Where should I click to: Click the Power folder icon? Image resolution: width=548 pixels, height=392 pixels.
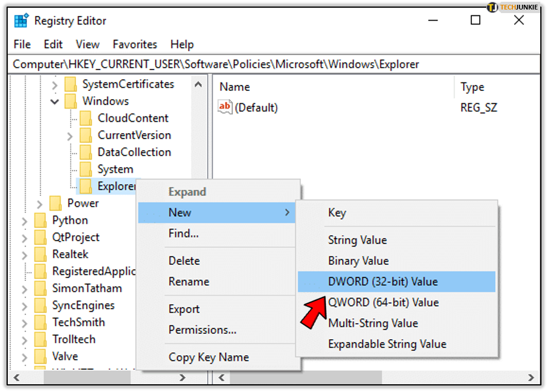(x=56, y=203)
